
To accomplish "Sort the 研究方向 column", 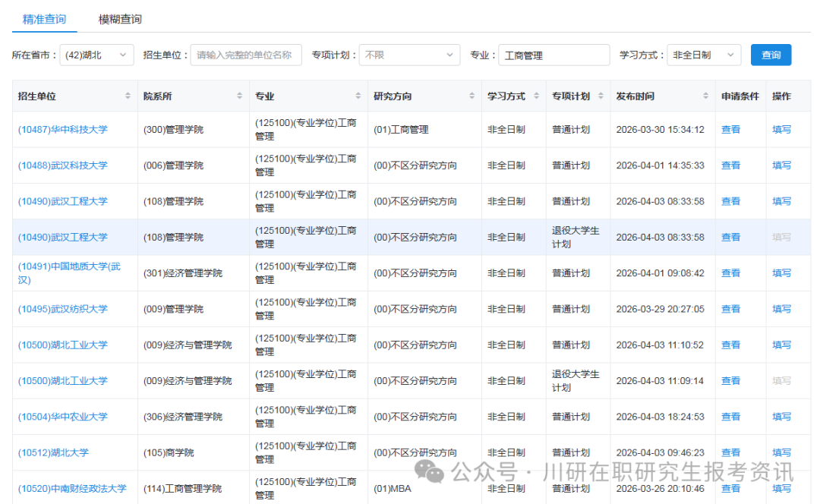I will (471, 96).
